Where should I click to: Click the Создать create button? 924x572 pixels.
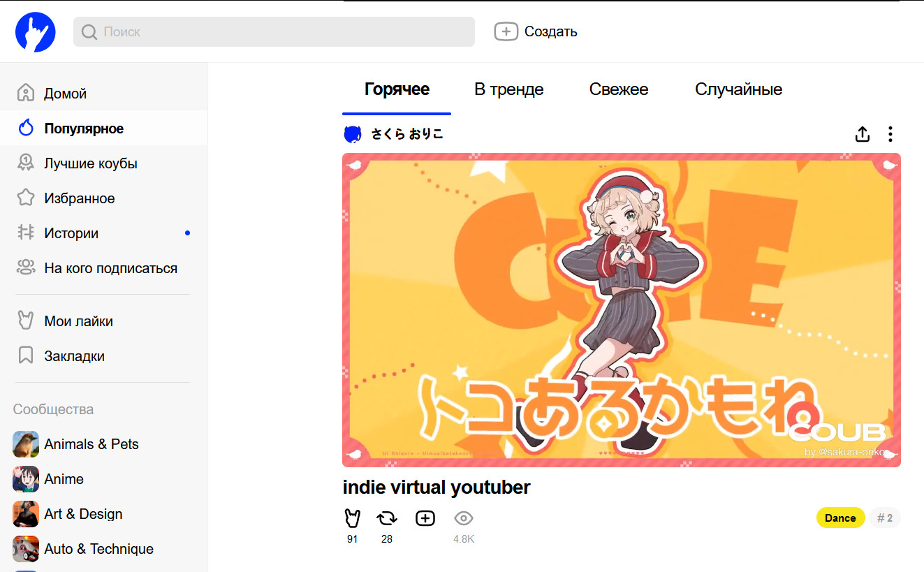(x=536, y=31)
